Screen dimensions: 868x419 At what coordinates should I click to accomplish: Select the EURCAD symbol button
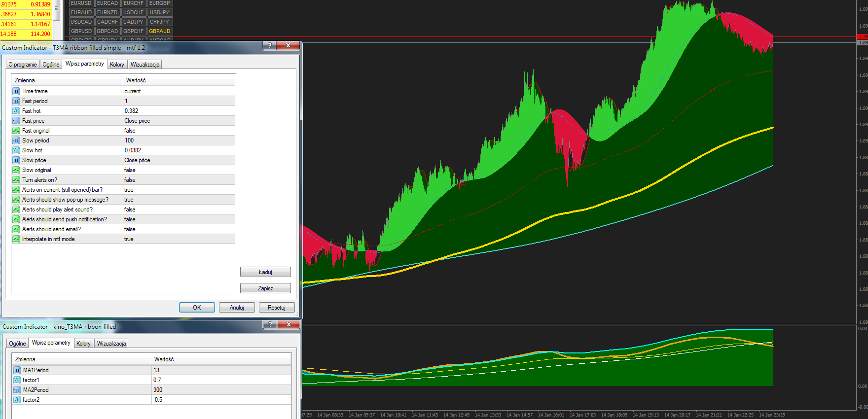point(108,3)
